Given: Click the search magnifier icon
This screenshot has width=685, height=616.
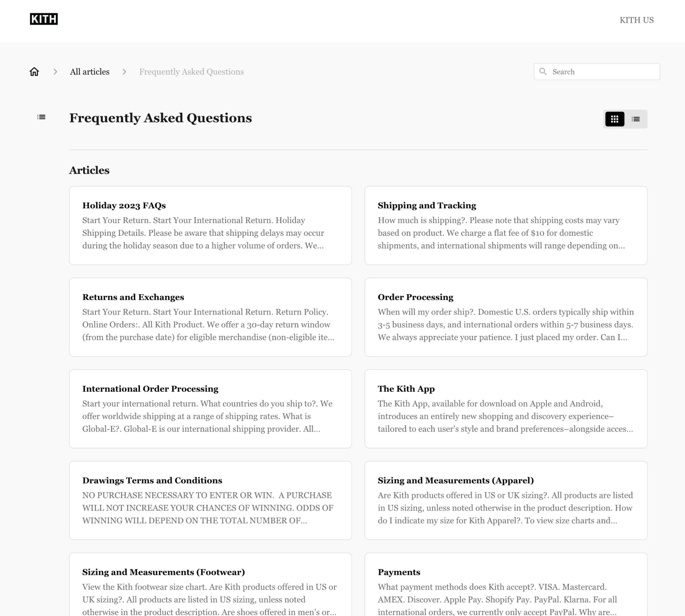Looking at the screenshot, I should (542, 71).
